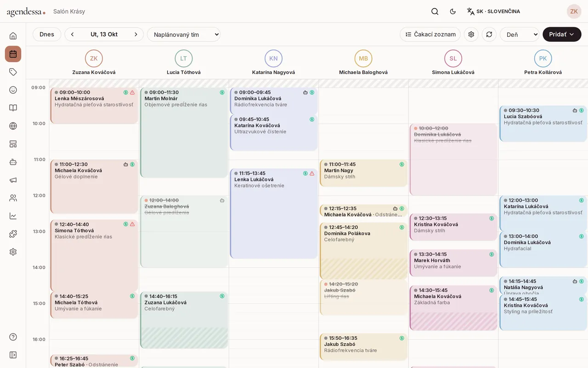Go to previous day arrow
Screen dimensions: 588x368
coord(72,34)
